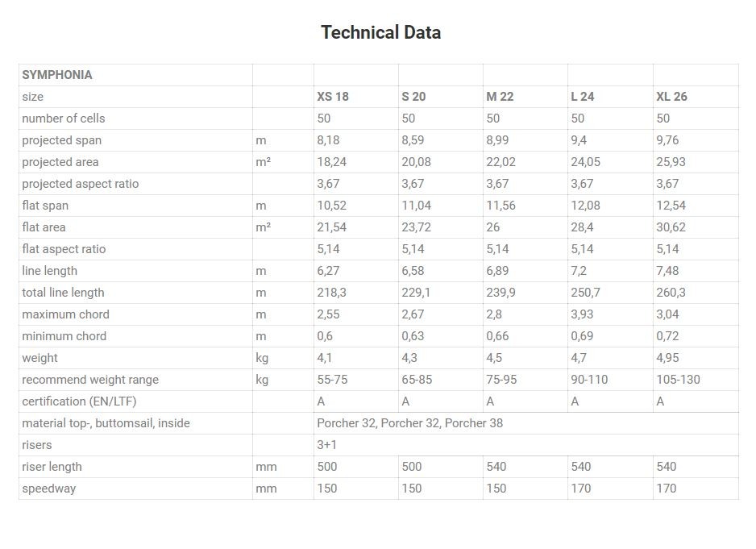756x549 pixels.
Task: Click the XS 18 size column header
Action: tap(333, 97)
